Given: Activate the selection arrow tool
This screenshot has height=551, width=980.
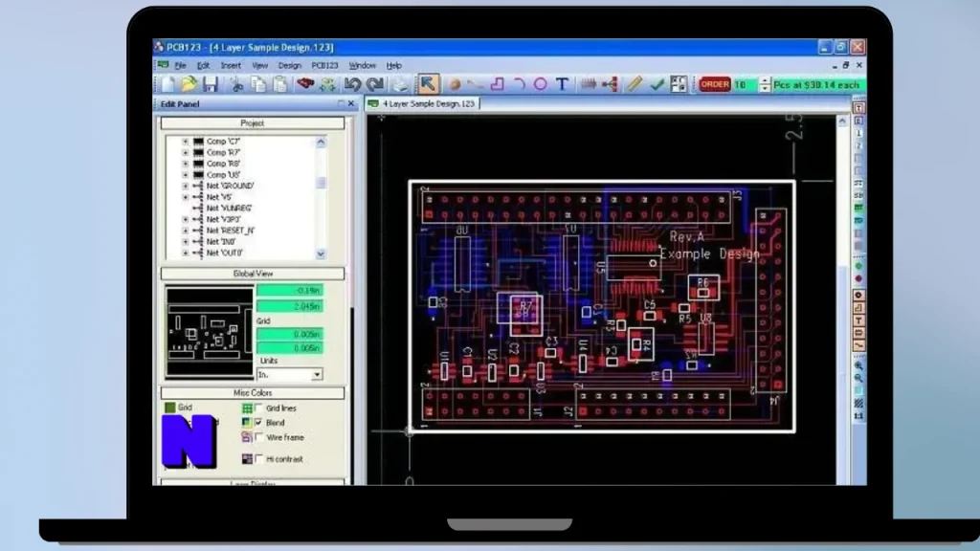Looking at the screenshot, I should 428,84.
